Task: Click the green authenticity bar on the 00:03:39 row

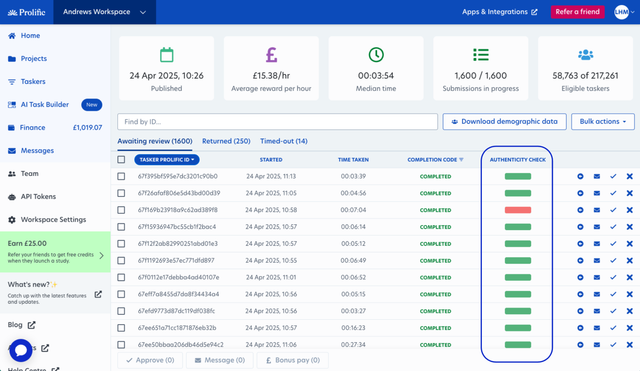Action: 518,176
